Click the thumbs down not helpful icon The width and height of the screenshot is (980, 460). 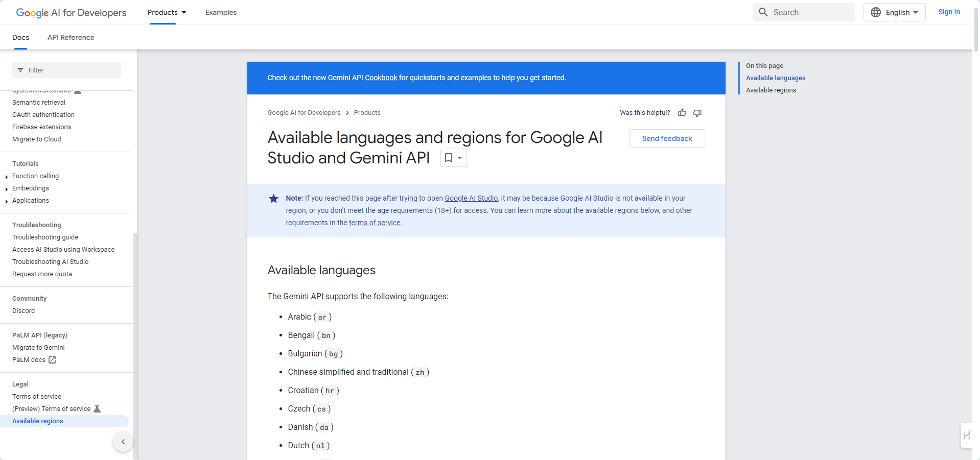point(697,113)
